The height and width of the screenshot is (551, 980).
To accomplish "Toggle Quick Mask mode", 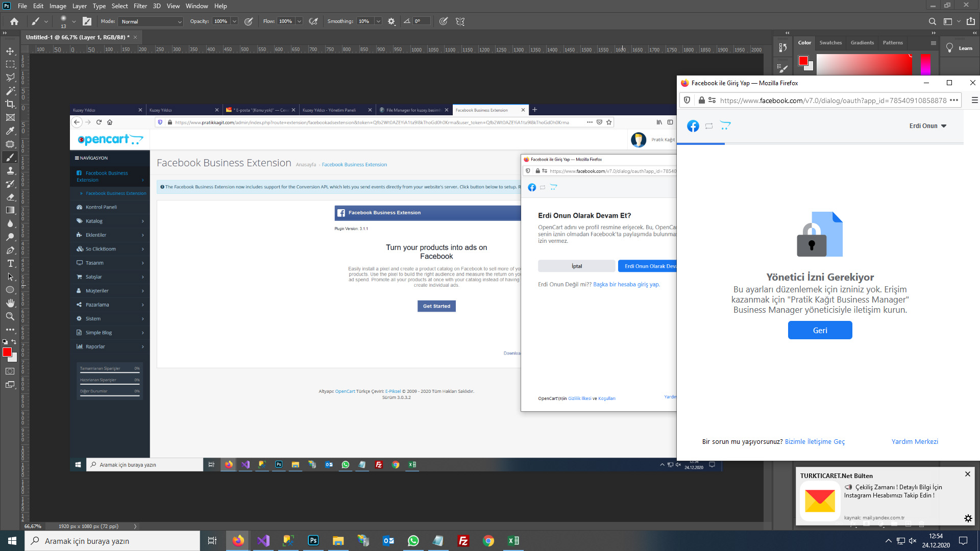I will (10, 371).
